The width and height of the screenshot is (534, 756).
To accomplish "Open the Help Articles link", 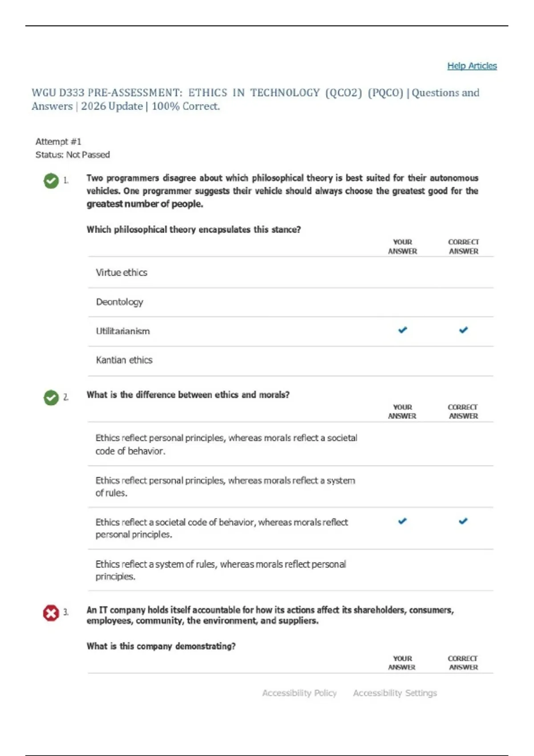I will [x=472, y=66].
